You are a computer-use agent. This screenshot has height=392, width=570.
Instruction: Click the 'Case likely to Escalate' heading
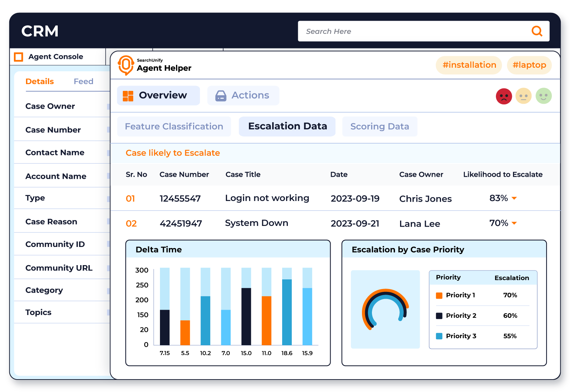click(173, 153)
